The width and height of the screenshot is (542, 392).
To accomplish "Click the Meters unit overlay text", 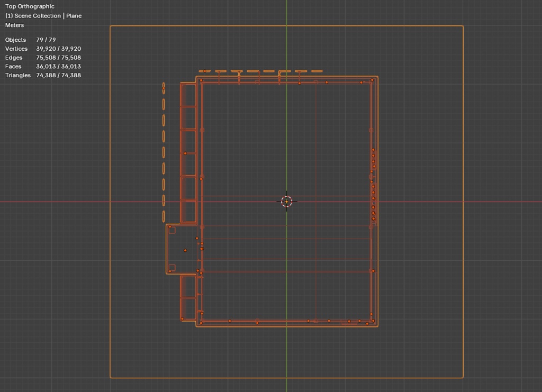I will (14, 25).
